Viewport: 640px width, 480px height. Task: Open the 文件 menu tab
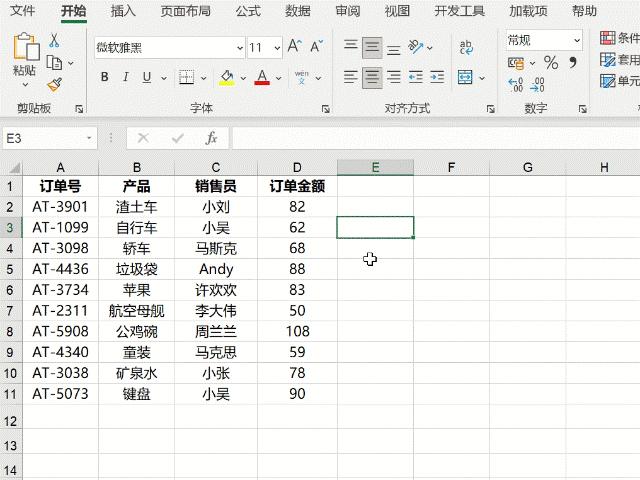coord(22,11)
